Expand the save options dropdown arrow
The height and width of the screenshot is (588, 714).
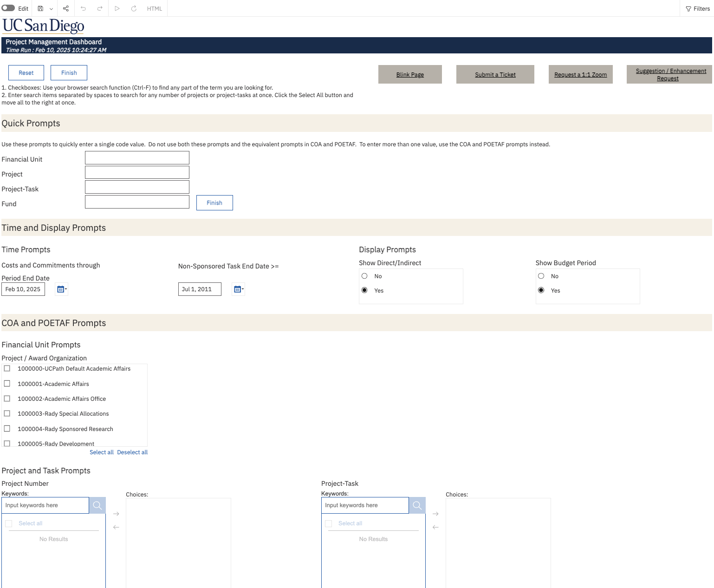51,9
